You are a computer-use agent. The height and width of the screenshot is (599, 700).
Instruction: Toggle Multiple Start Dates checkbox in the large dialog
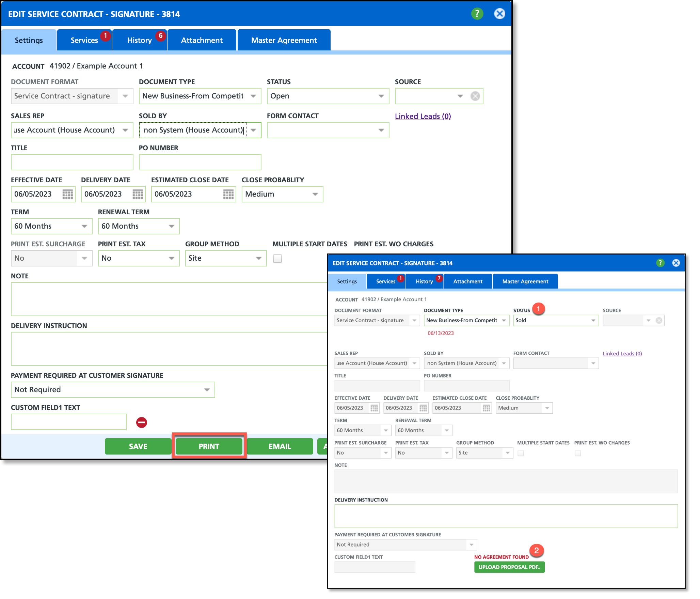click(x=277, y=259)
